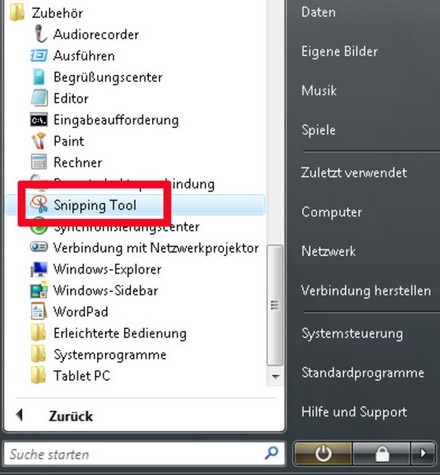Click the Windows-Sidebar icon
The height and width of the screenshot is (475, 440).
[x=39, y=290]
